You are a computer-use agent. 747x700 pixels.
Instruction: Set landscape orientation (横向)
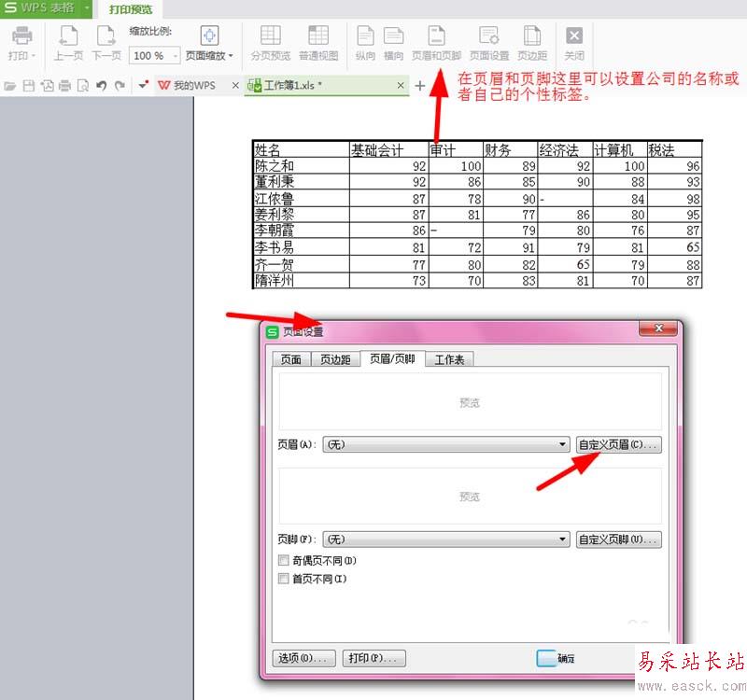393,43
